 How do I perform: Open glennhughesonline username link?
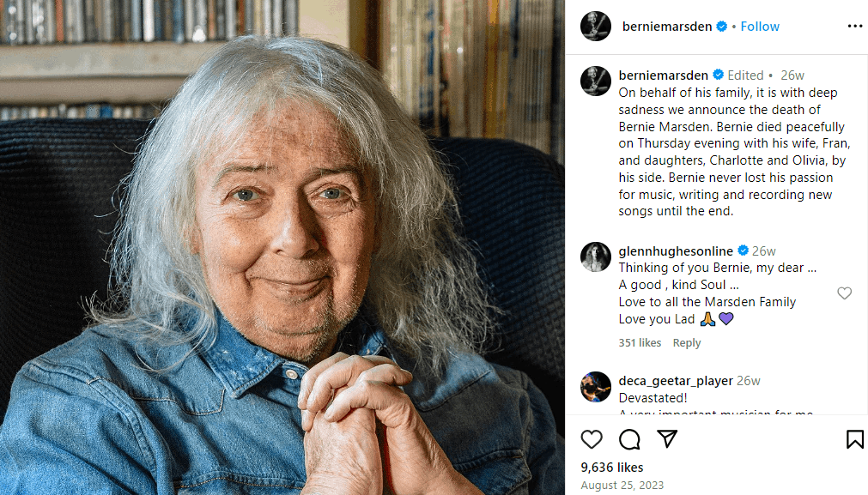pyautogui.click(x=676, y=251)
